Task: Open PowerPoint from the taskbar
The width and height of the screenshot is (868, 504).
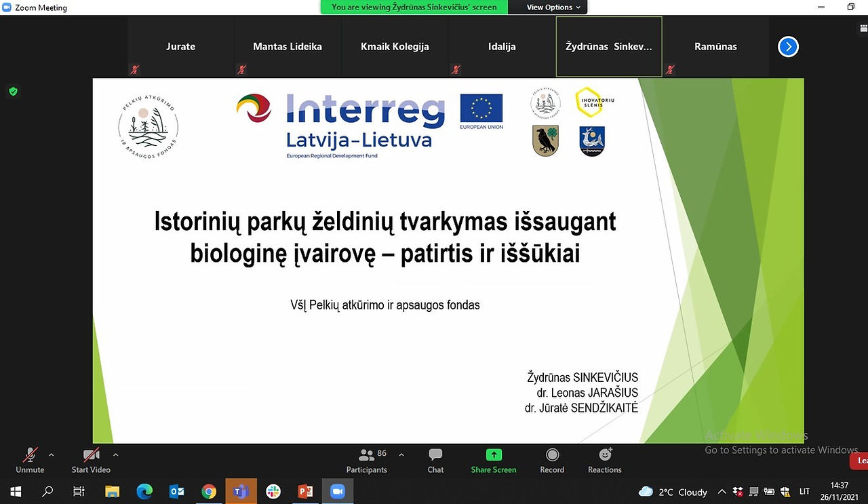Action: click(x=305, y=491)
